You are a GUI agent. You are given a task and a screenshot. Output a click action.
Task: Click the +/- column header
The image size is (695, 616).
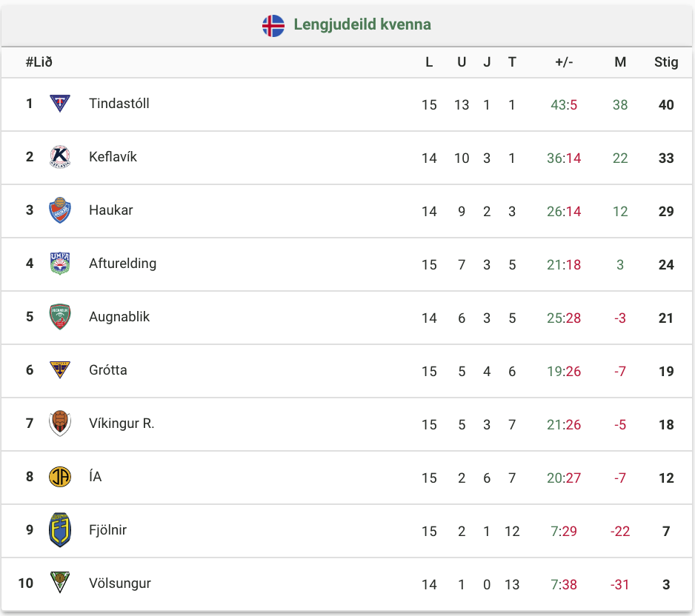point(564,62)
